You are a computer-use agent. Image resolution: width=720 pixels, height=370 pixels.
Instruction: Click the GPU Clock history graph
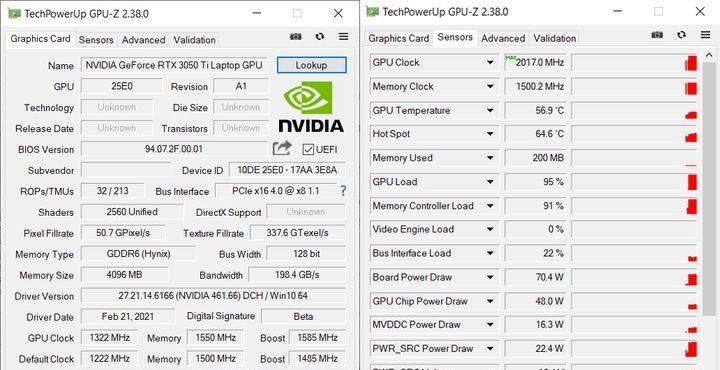tap(635, 62)
